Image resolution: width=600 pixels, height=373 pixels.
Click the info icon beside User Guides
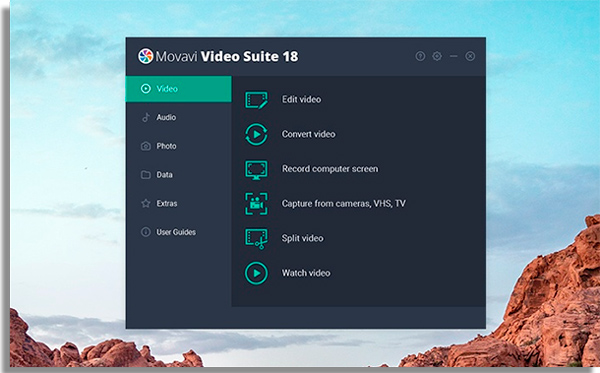(145, 232)
